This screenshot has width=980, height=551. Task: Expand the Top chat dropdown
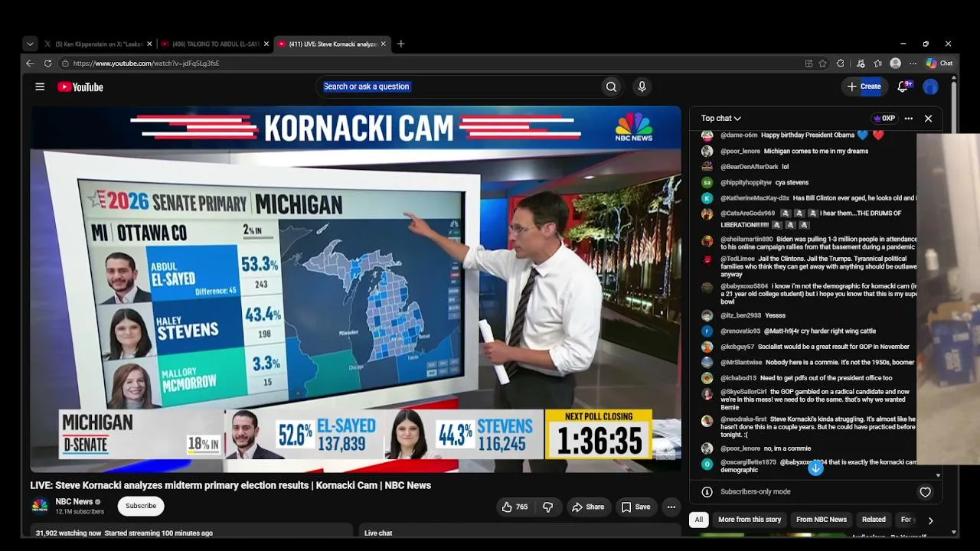(721, 119)
